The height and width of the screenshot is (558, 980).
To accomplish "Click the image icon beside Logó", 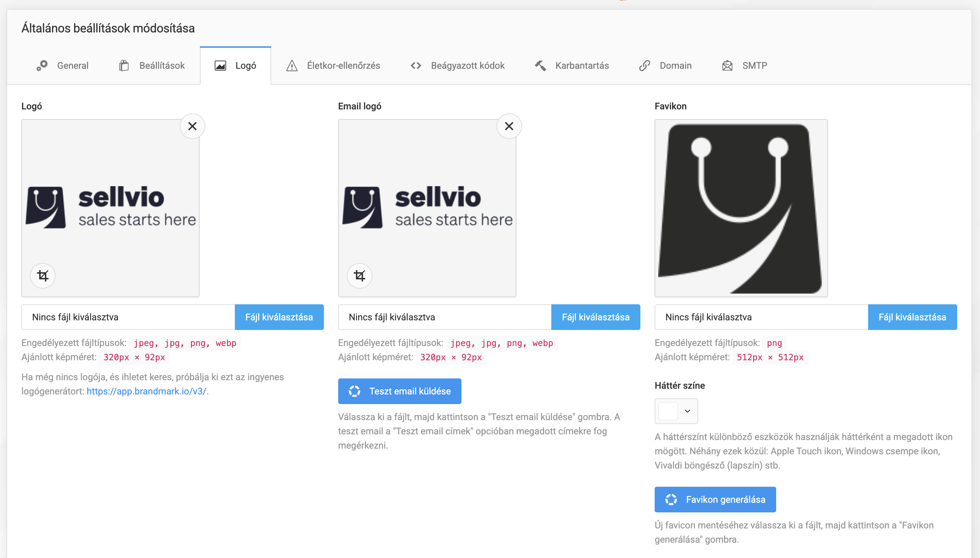I will [220, 66].
